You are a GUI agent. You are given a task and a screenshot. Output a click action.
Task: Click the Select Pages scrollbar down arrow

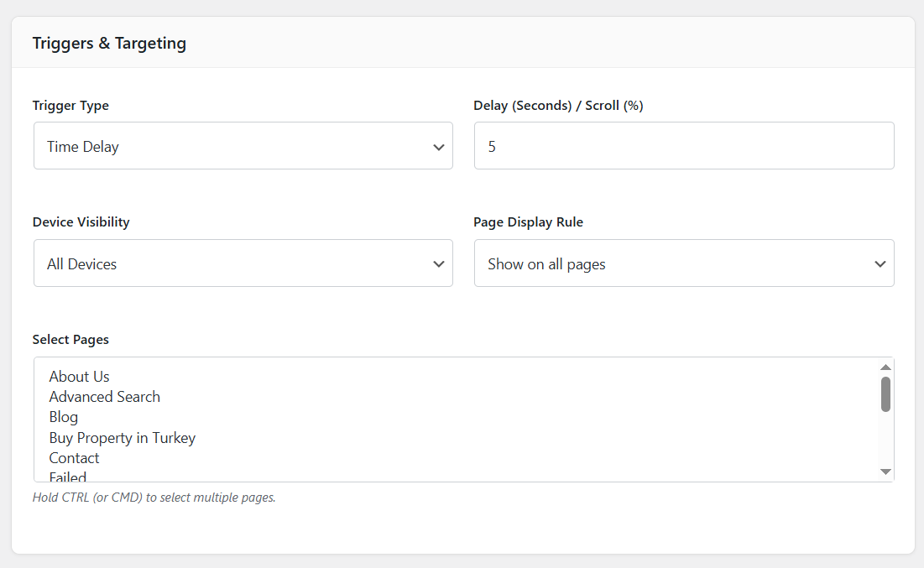[x=885, y=471]
